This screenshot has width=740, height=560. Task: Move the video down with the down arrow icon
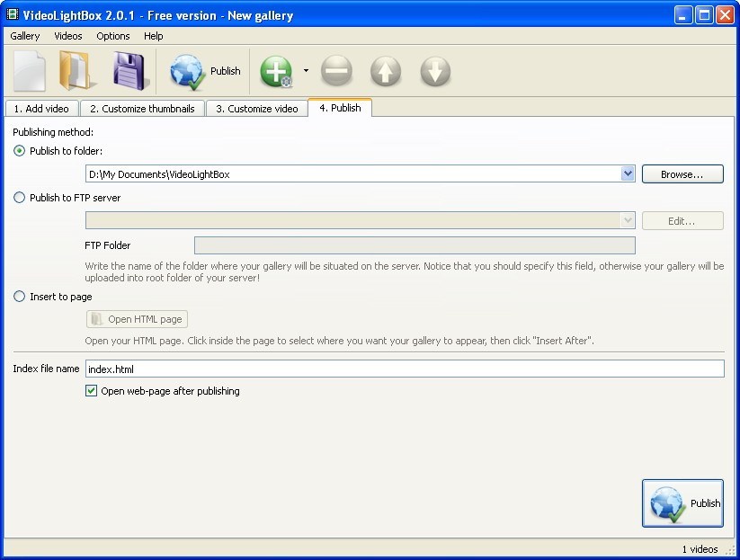pyautogui.click(x=435, y=71)
